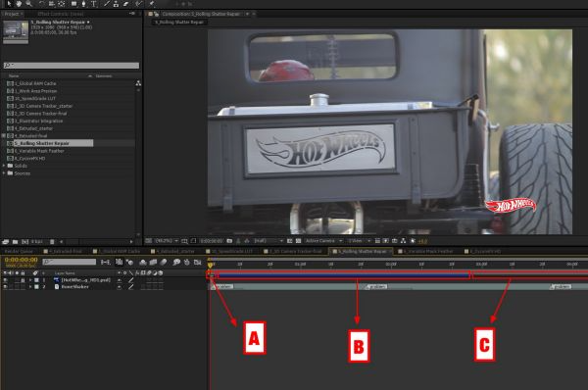This screenshot has height=390, width=588.
Task: Expand layer 1 properties triangle
Action: tap(30, 280)
